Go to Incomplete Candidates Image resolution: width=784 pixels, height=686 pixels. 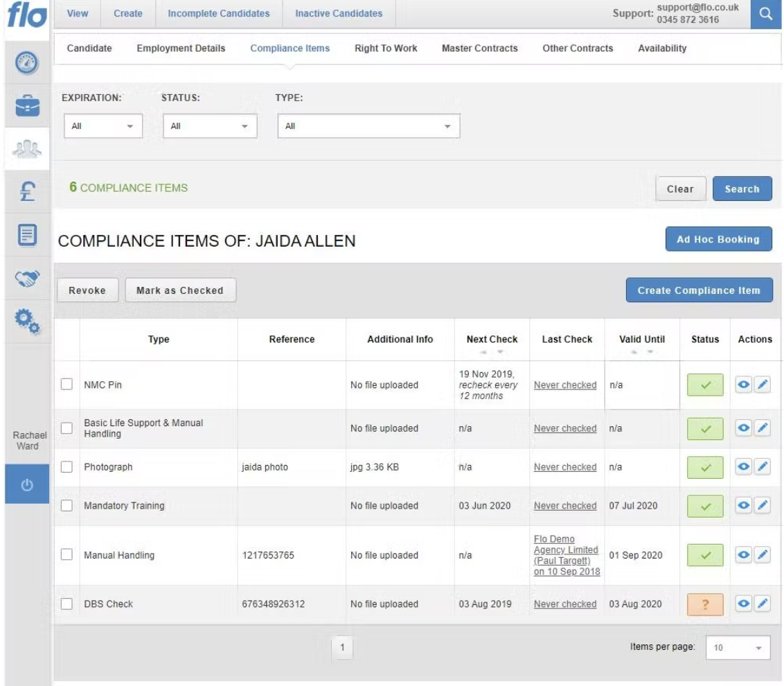(218, 13)
